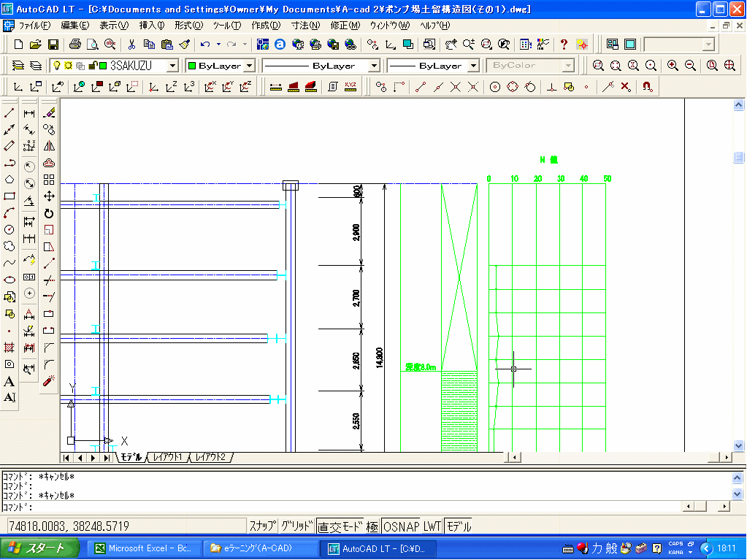
Task: Click the vertical scrollbar thumb of drawing area
Action: coord(738,157)
